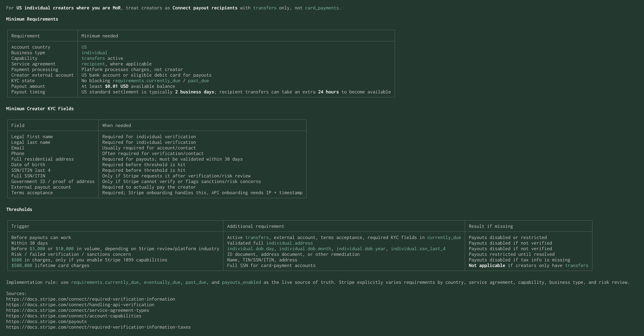Click the 'Legal first name' field
Screen dimensions: 644x336
tap(32, 137)
